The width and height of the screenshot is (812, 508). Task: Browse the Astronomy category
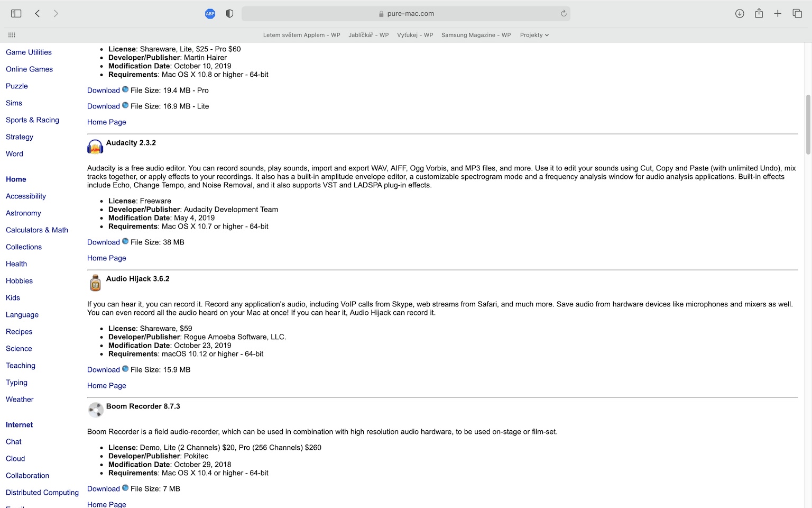[x=23, y=213]
